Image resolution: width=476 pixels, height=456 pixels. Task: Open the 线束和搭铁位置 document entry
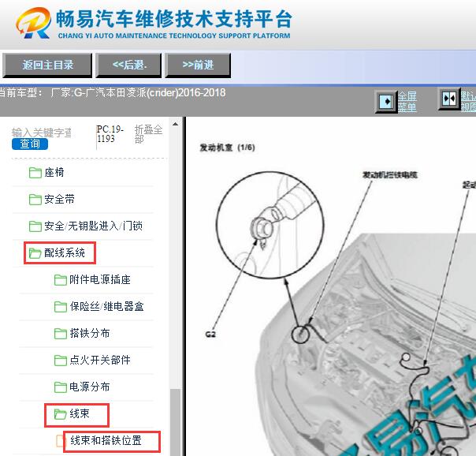[x=106, y=440]
